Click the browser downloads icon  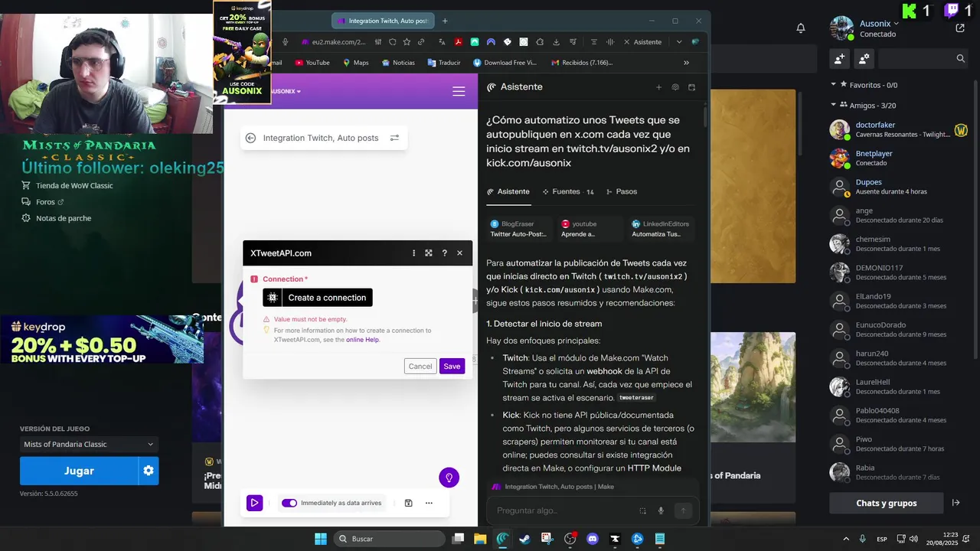tap(556, 42)
